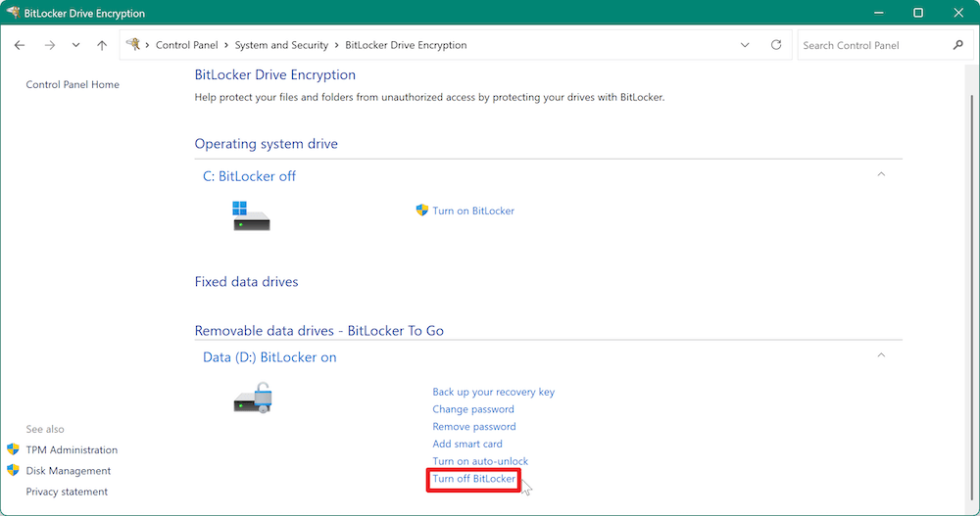The height and width of the screenshot is (516, 980).
Task: Click the Operating system drive heading
Action: [267, 144]
